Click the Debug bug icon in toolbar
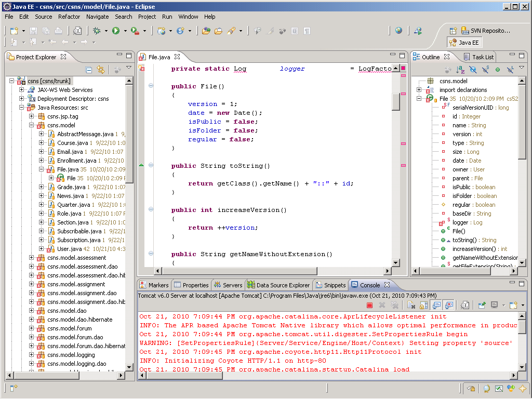Screen dimensions: 532x399 (x=97, y=31)
